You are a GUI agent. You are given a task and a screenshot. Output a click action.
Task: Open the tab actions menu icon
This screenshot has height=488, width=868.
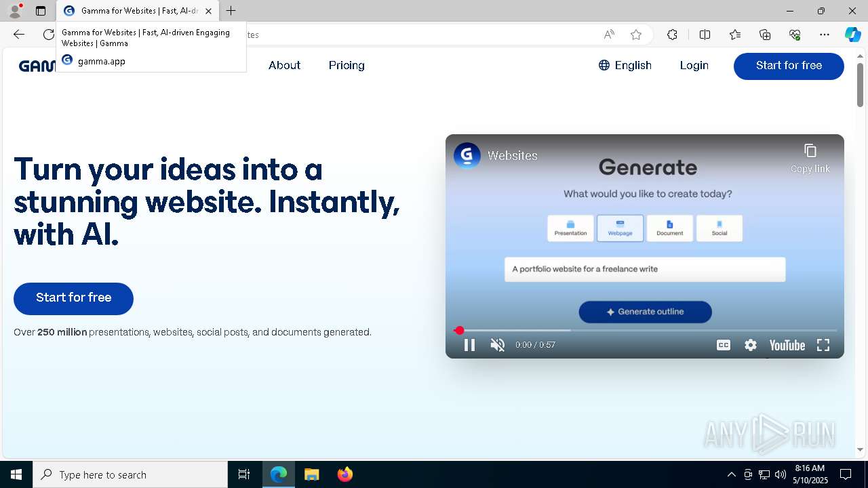tap(41, 11)
